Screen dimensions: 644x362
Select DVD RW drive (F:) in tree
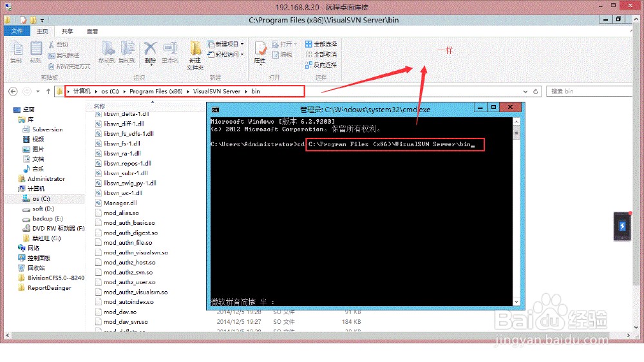tap(53, 229)
